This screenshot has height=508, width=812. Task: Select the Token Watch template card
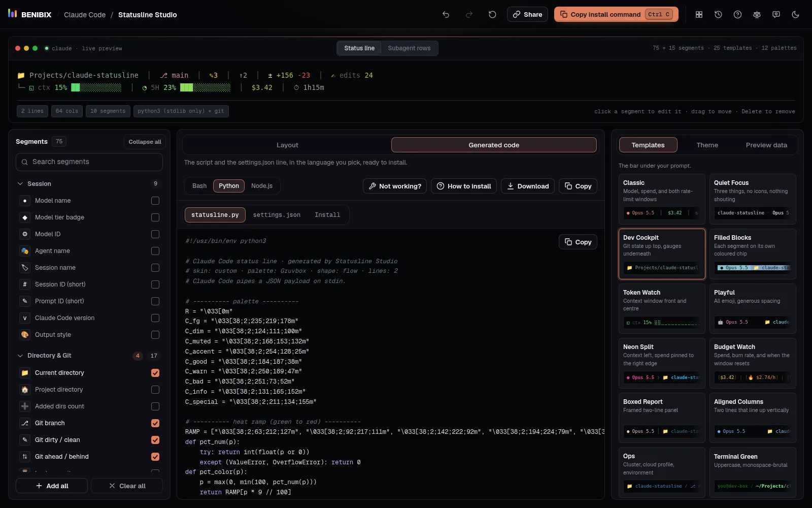pos(662,308)
